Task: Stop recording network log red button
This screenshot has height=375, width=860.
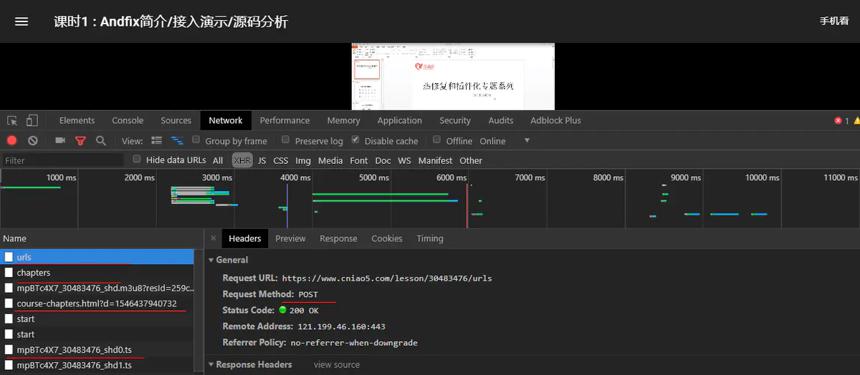Action: (12, 141)
